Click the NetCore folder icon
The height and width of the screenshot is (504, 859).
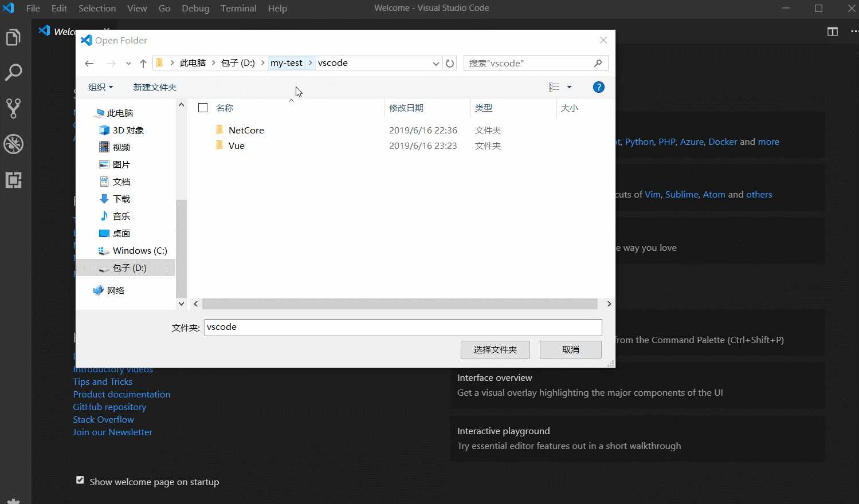point(219,129)
